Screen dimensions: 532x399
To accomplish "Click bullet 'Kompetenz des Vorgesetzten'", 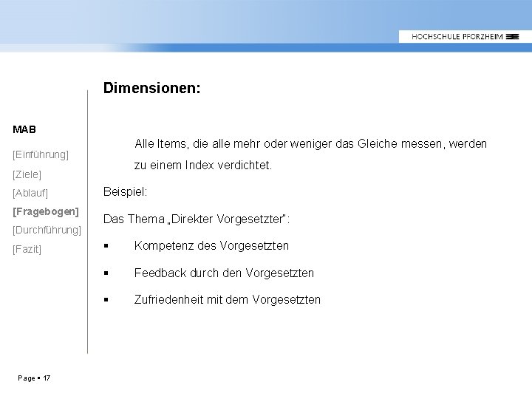I will click(211, 245).
